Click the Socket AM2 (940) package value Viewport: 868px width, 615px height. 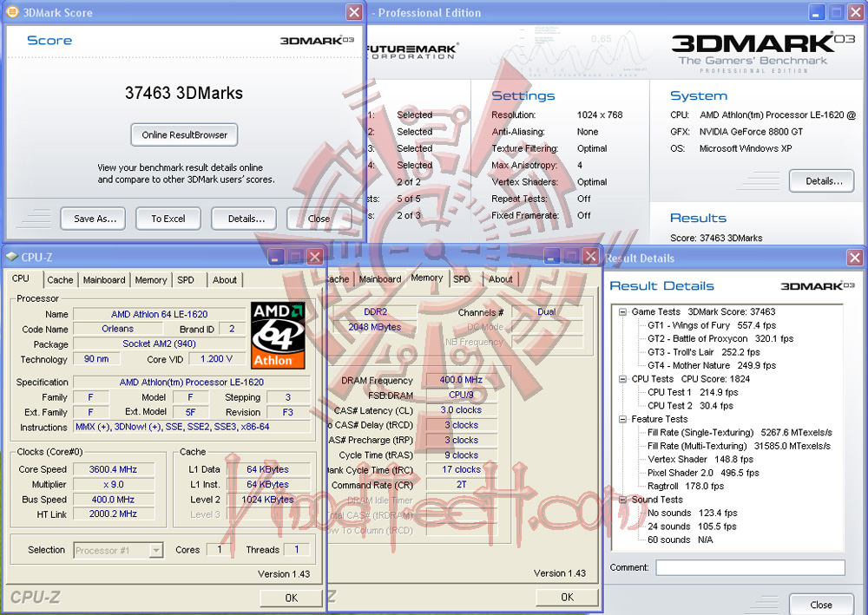(x=160, y=343)
